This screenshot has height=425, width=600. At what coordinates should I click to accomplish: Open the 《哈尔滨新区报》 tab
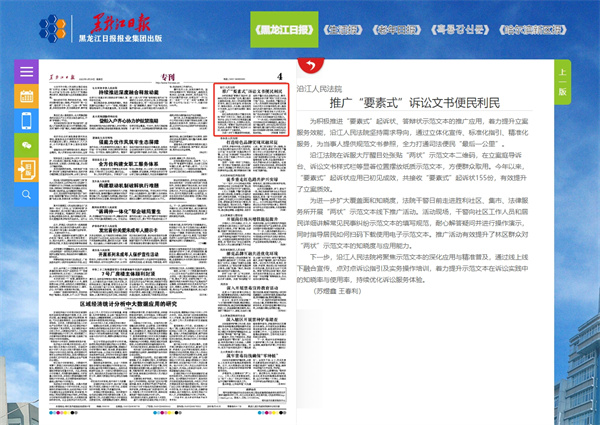pos(533,30)
